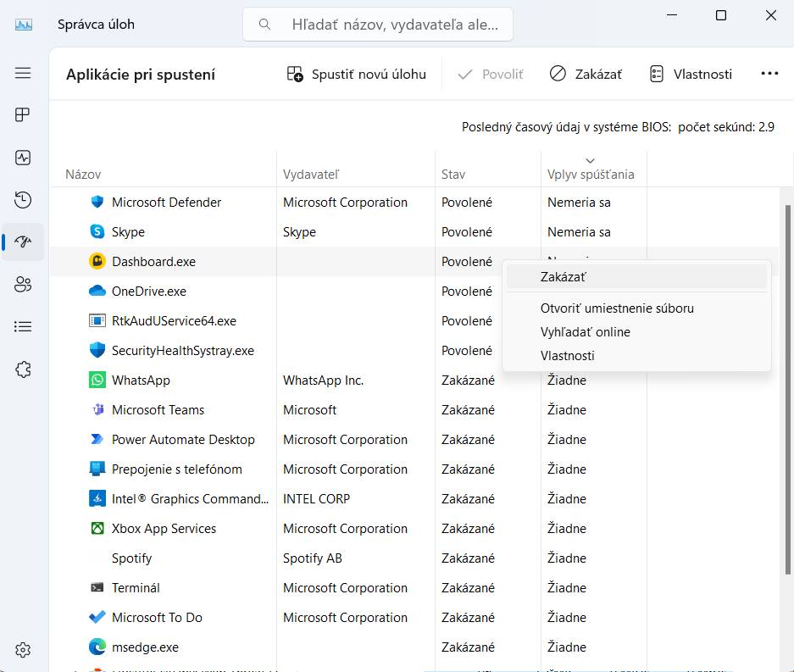
Task: Click the OneDrive cloud icon
Action: [x=97, y=292]
